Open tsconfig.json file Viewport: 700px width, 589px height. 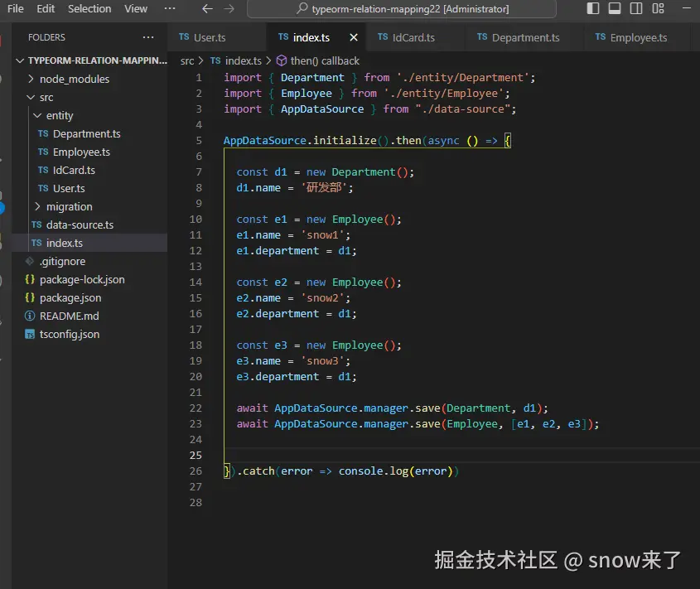(89, 335)
